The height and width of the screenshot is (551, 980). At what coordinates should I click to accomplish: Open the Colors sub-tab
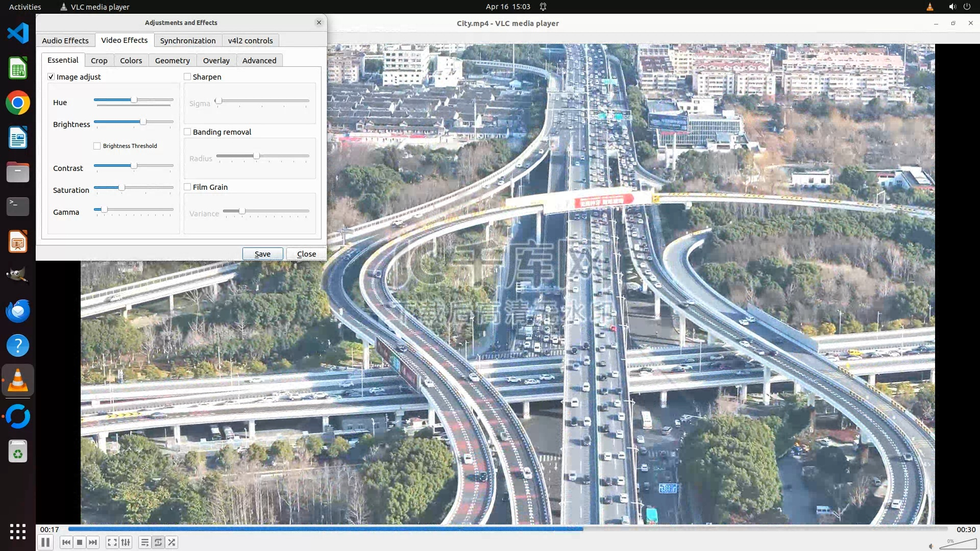coord(131,61)
